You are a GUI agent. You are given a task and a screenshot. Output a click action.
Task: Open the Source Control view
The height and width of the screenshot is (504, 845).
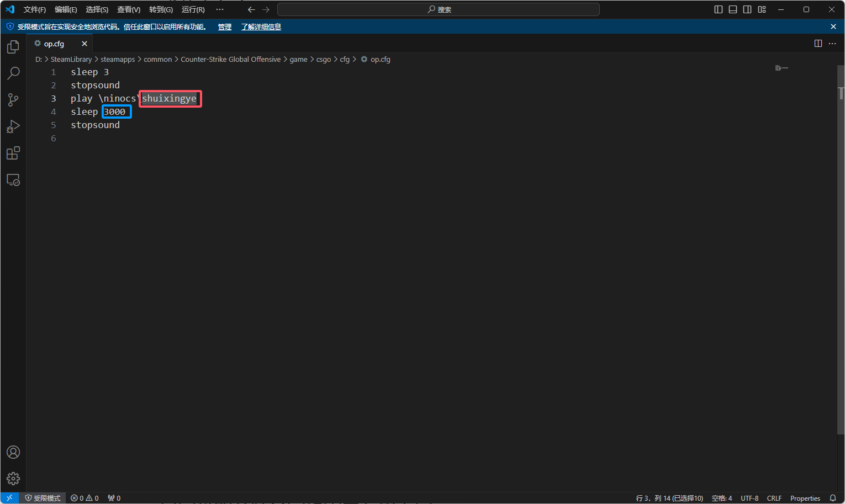coord(13,100)
